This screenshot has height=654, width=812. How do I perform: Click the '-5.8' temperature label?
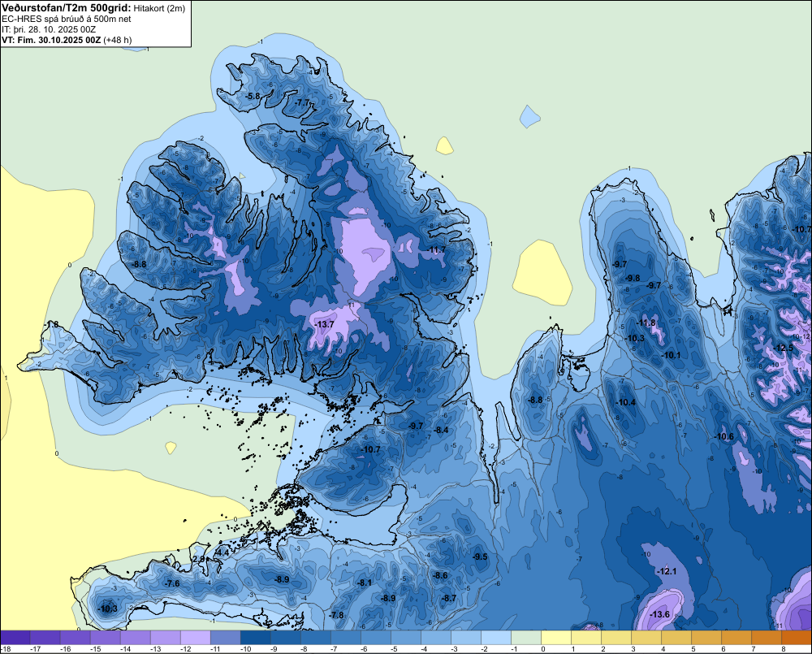click(x=253, y=97)
